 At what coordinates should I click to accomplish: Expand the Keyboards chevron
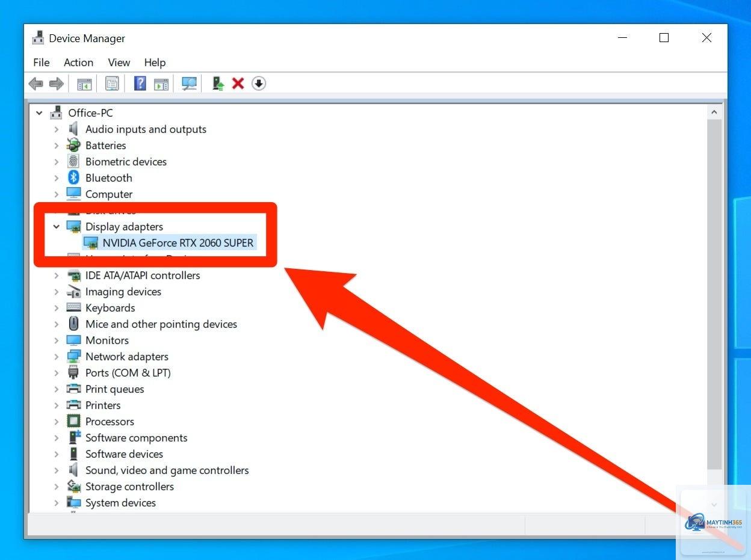tap(56, 307)
